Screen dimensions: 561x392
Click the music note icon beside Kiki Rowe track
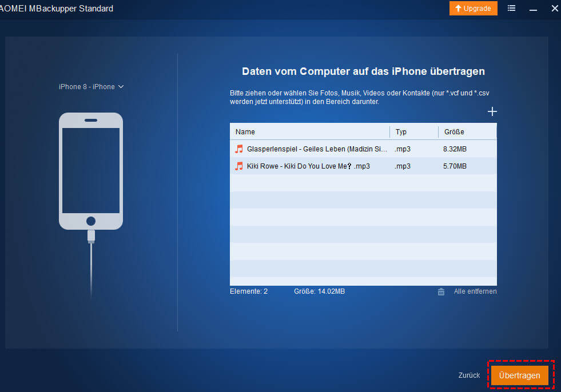coord(238,166)
